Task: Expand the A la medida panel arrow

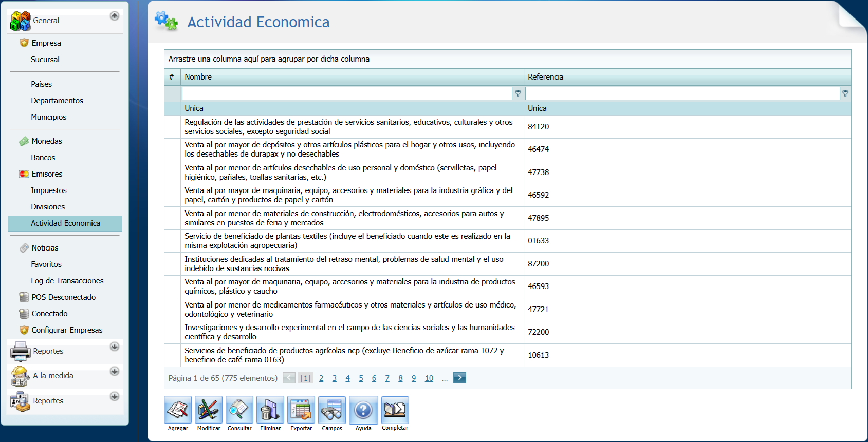Action: coord(115,371)
